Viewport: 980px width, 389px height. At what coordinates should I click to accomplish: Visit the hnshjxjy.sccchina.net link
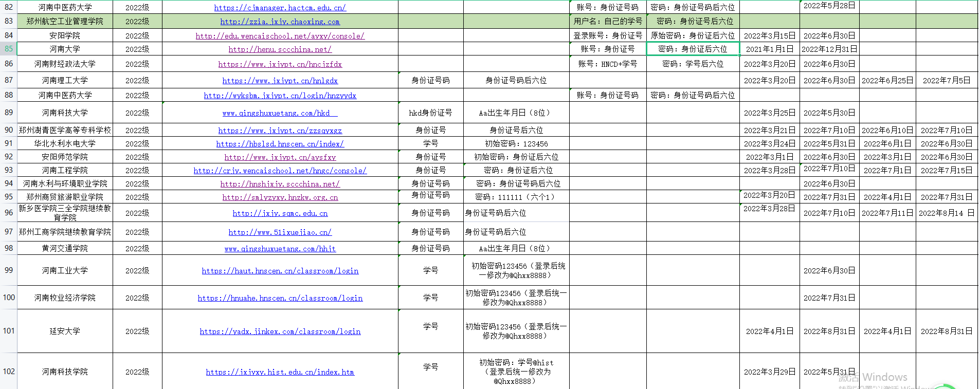280,184
